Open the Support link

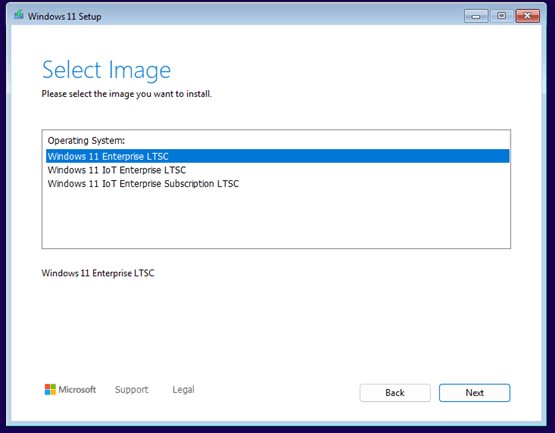pyautogui.click(x=132, y=389)
